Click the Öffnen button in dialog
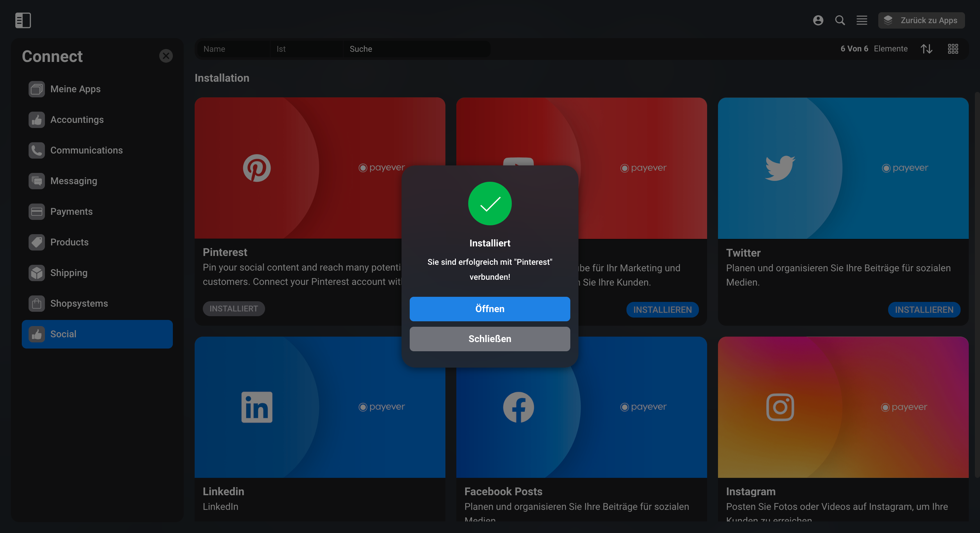This screenshot has width=980, height=533. pos(490,309)
